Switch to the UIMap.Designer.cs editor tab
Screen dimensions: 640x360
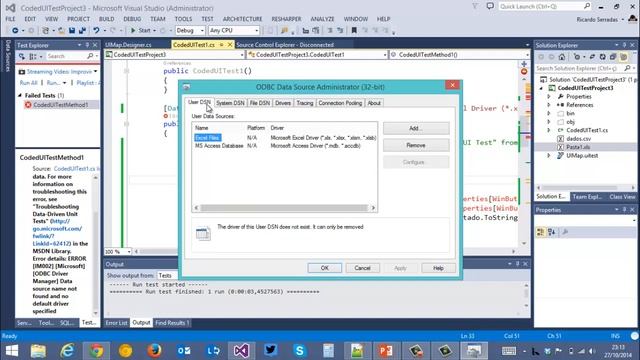129,45
